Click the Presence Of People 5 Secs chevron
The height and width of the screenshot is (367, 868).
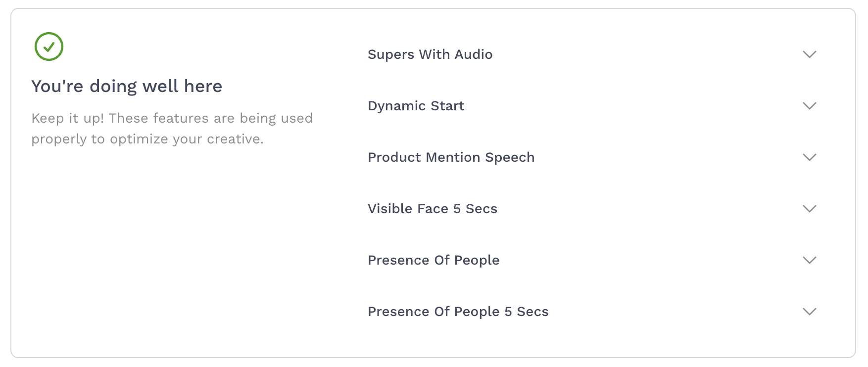(809, 312)
